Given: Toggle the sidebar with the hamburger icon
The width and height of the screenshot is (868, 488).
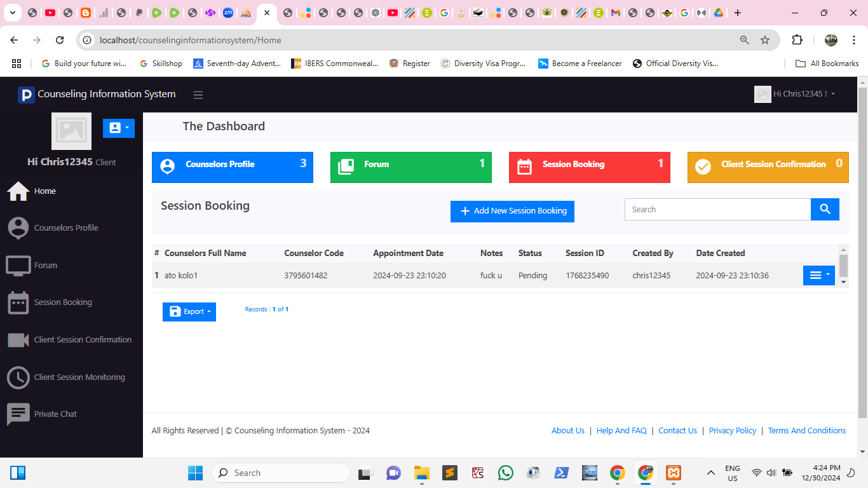Looking at the screenshot, I should [x=198, y=95].
